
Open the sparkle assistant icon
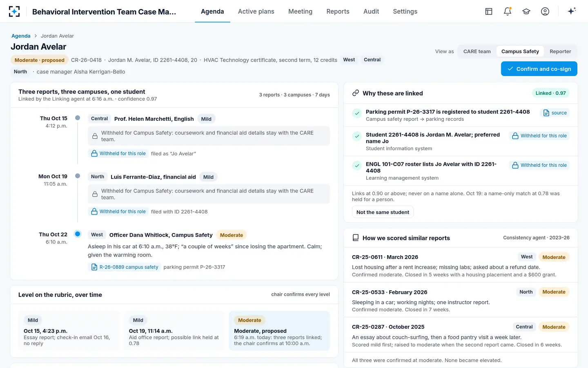click(572, 11)
